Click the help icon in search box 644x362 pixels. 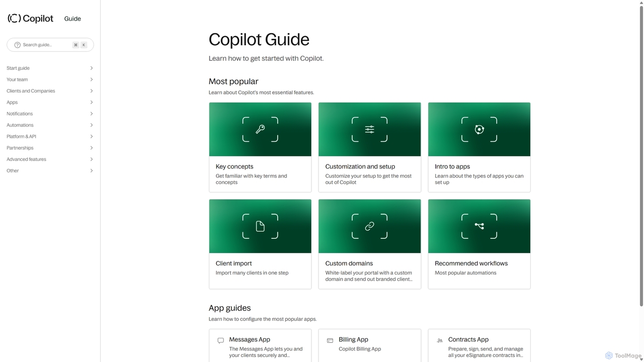18,45
